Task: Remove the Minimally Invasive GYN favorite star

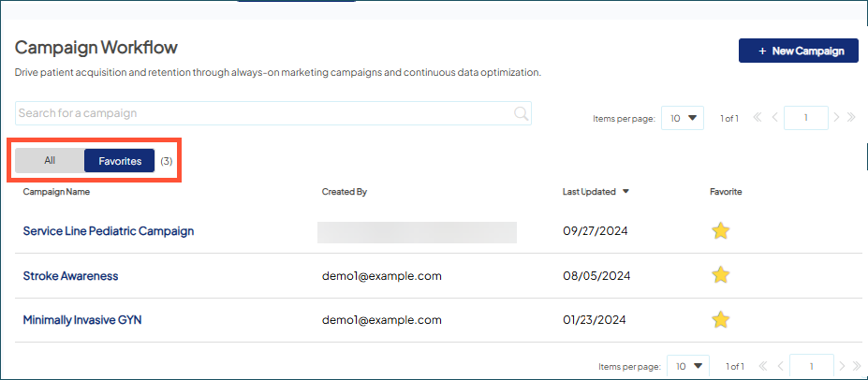Action: [x=720, y=320]
